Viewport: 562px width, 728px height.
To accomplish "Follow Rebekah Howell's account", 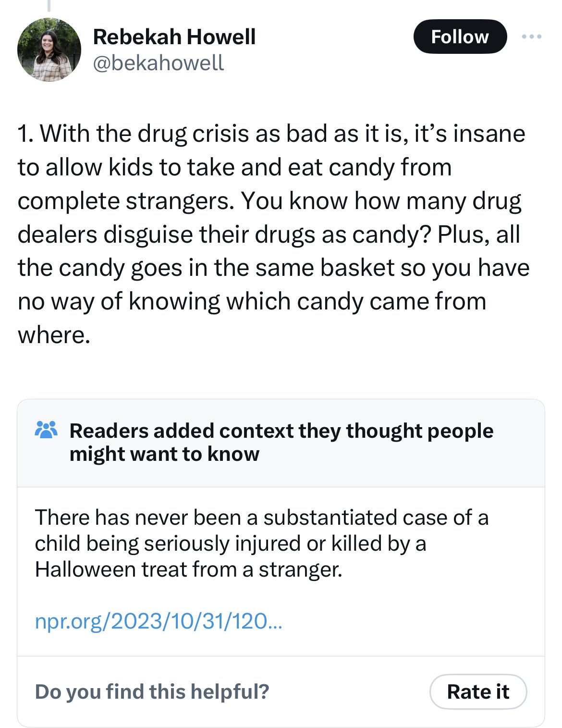I will [460, 37].
